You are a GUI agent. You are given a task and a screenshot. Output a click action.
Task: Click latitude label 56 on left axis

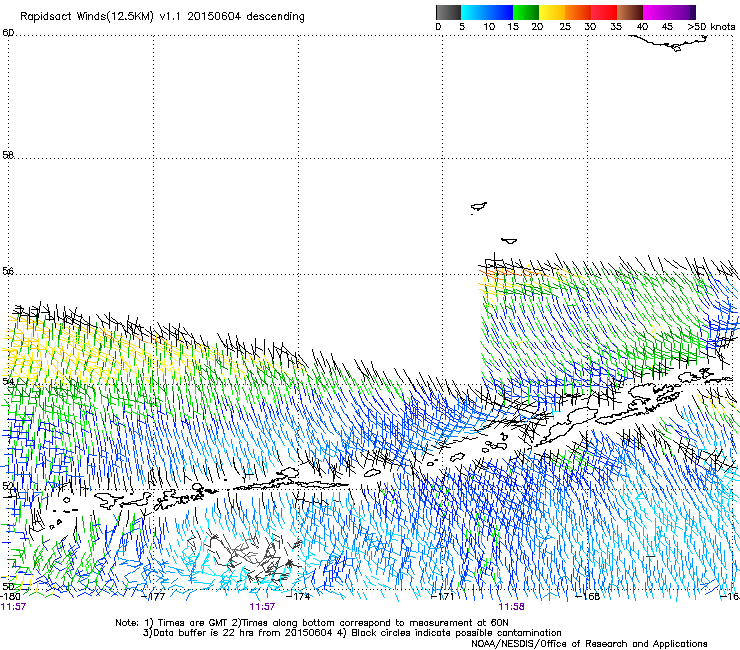click(8, 271)
